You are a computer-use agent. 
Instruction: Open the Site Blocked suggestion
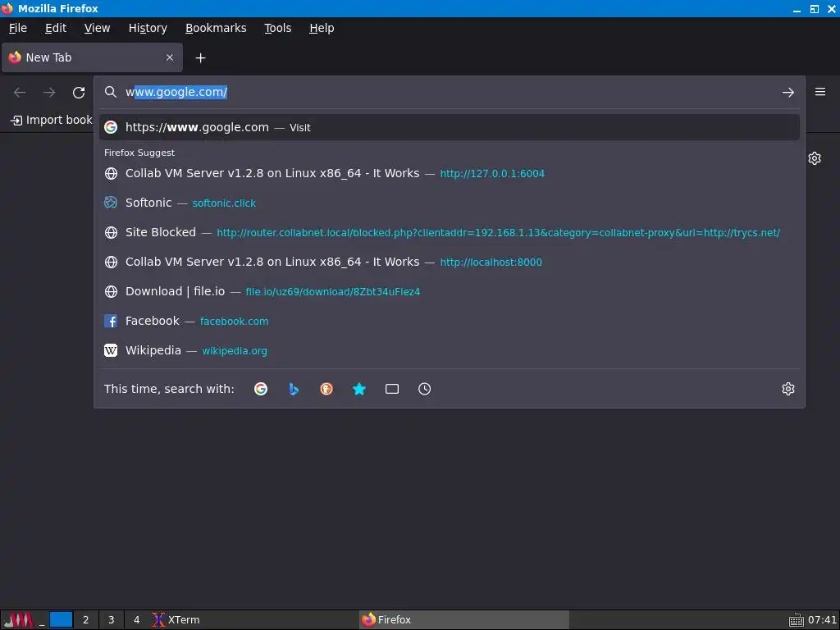point(449,232)
